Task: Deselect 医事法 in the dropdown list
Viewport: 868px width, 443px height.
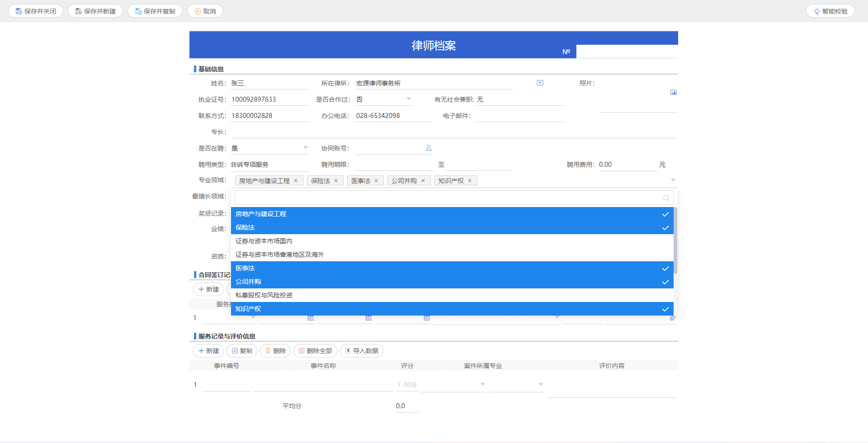Action: click(x=452, y=268)
